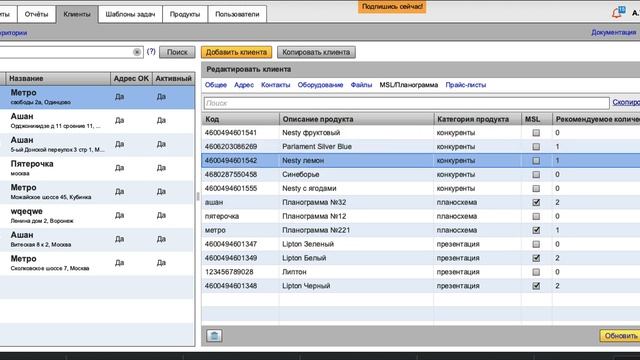The height and width of the screenshot is (360, 640).
Task: Switch to the Файлы client tab
Action: [361, 85]
